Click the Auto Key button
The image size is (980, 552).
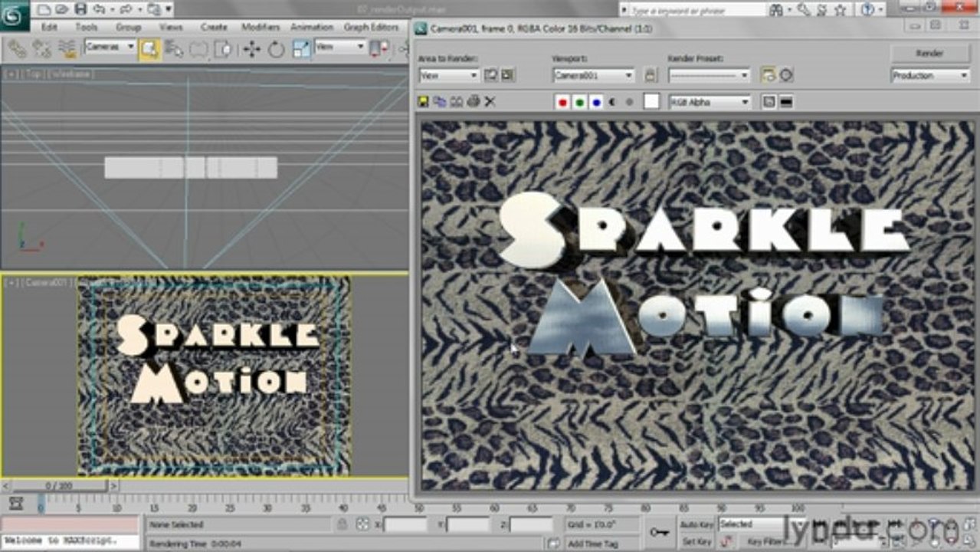tap(697, 524)
